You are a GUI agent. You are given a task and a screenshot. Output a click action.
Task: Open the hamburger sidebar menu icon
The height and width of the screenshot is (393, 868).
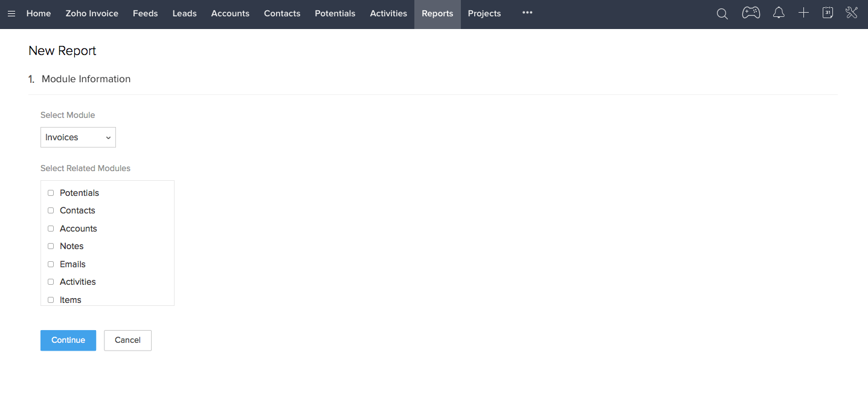[x=11, y=13]
